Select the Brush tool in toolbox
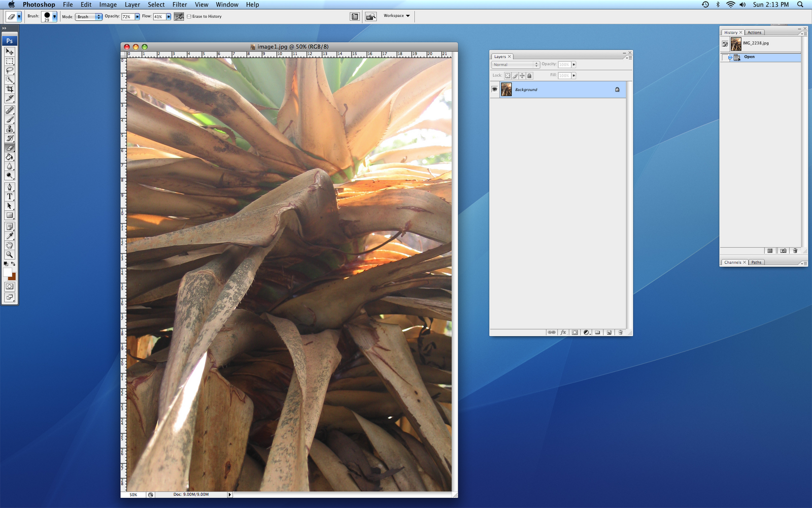812x508 pixels. click(x=10, y=119)
